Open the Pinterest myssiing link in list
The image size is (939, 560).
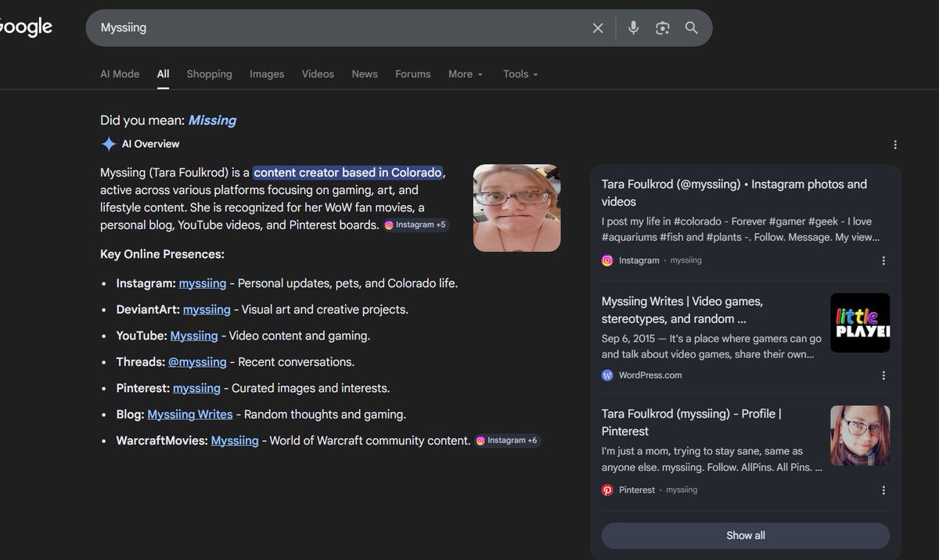coord(196,389)
